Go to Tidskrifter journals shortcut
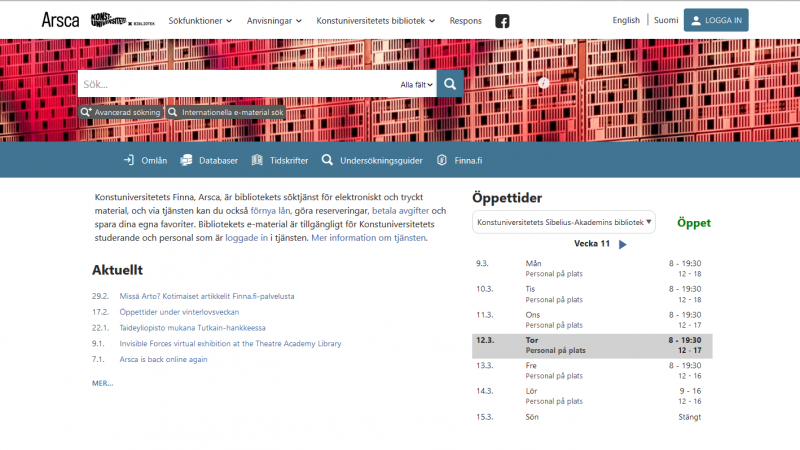 (x=281, y=160)
